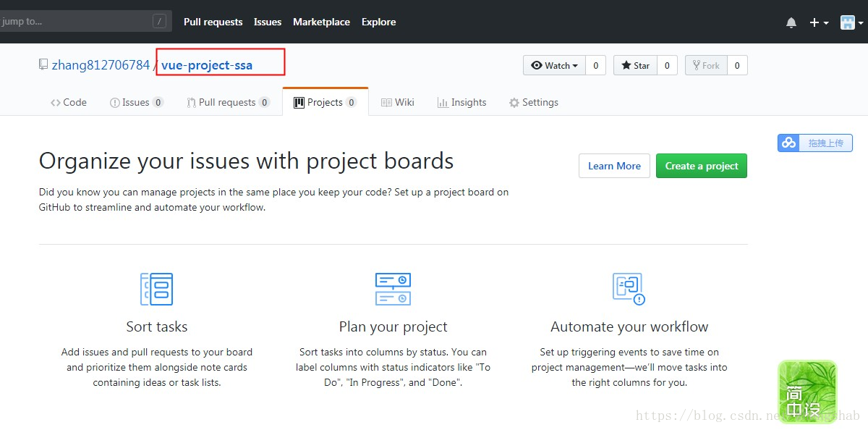Switch to the repository Issues tab
The height and width of the screenshot is (430, 868).
[137, 103]
